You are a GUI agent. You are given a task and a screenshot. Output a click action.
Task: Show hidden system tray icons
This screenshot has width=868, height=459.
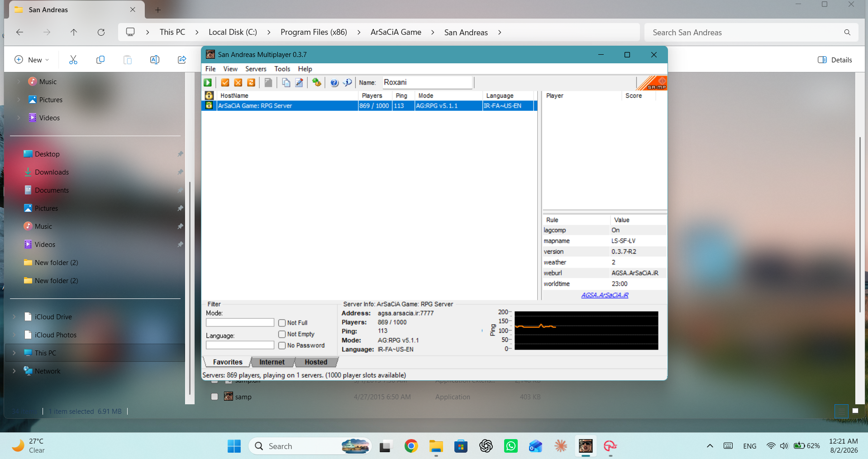point(710,446)
